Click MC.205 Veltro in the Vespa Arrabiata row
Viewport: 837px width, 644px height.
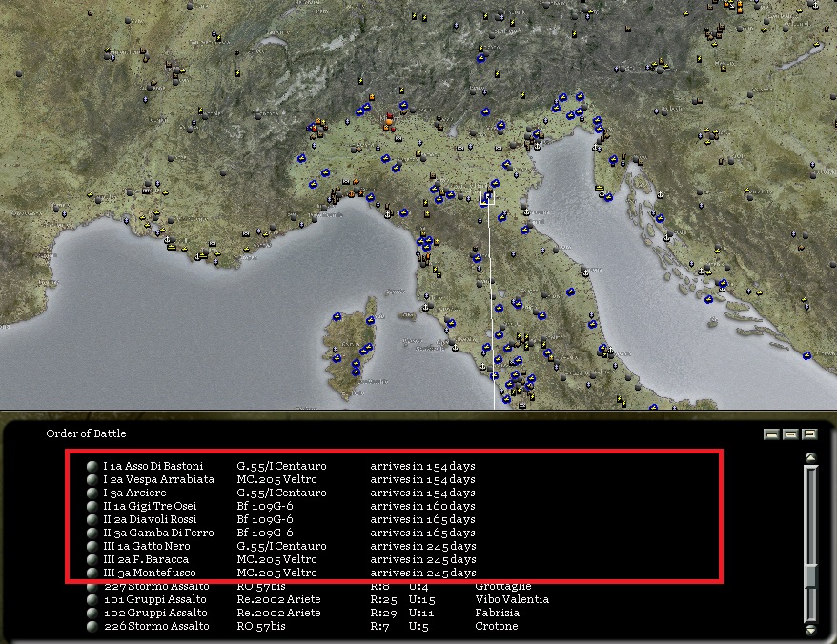coord(276,479)
